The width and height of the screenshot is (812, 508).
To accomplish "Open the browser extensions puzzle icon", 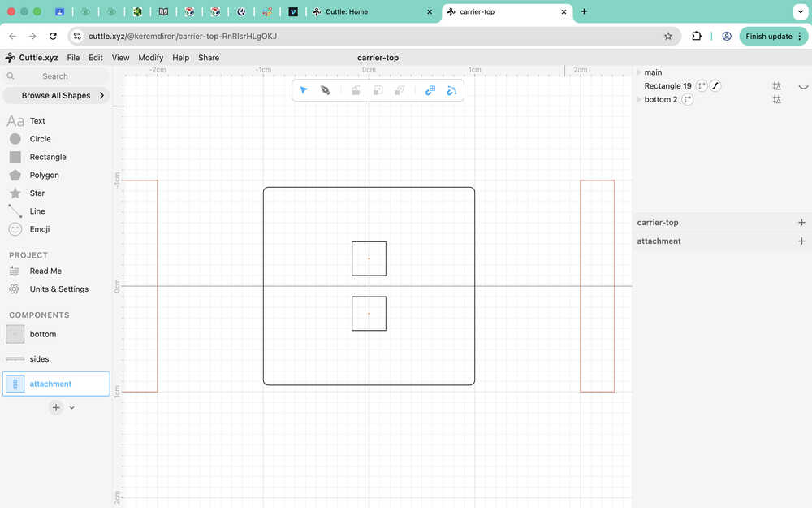I will [x=697, y=36].
